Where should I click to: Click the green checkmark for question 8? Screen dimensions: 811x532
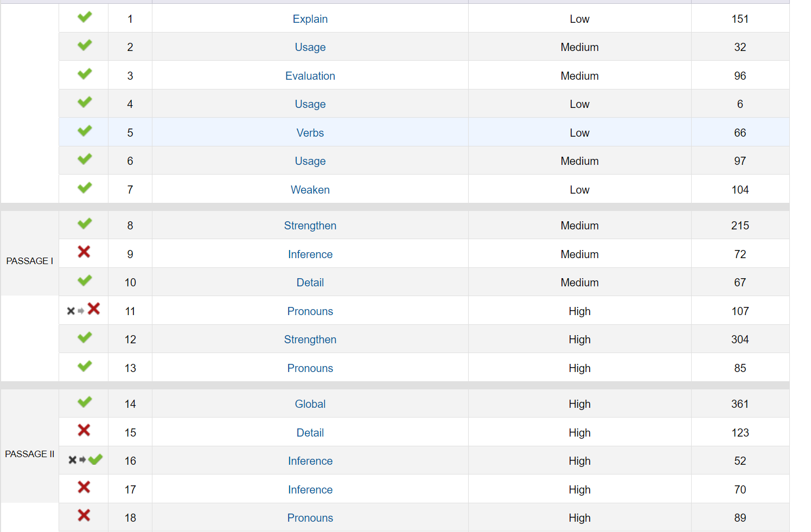coord(84,224)
